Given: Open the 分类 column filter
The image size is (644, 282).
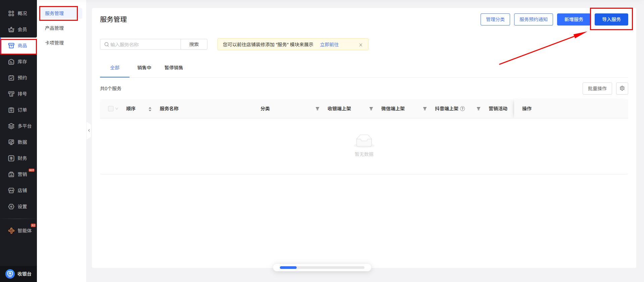Looking at the screenshot, I should click(317, 109).
